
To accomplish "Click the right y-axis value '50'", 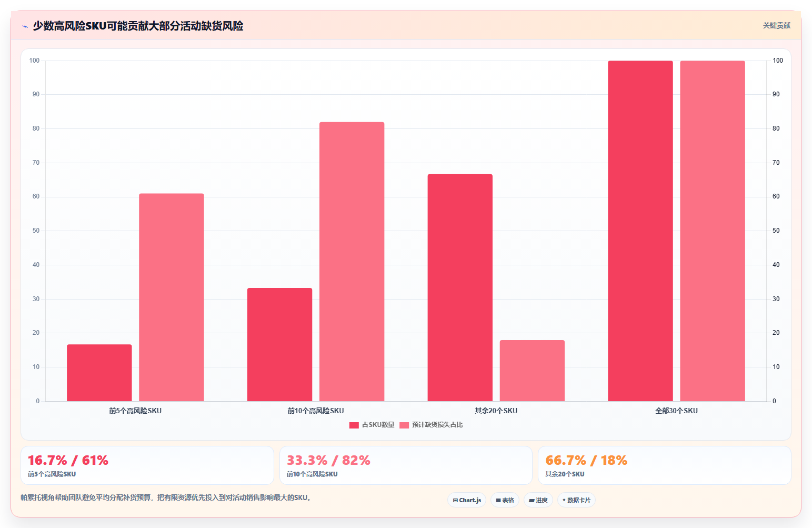I will tap(776, 231).
